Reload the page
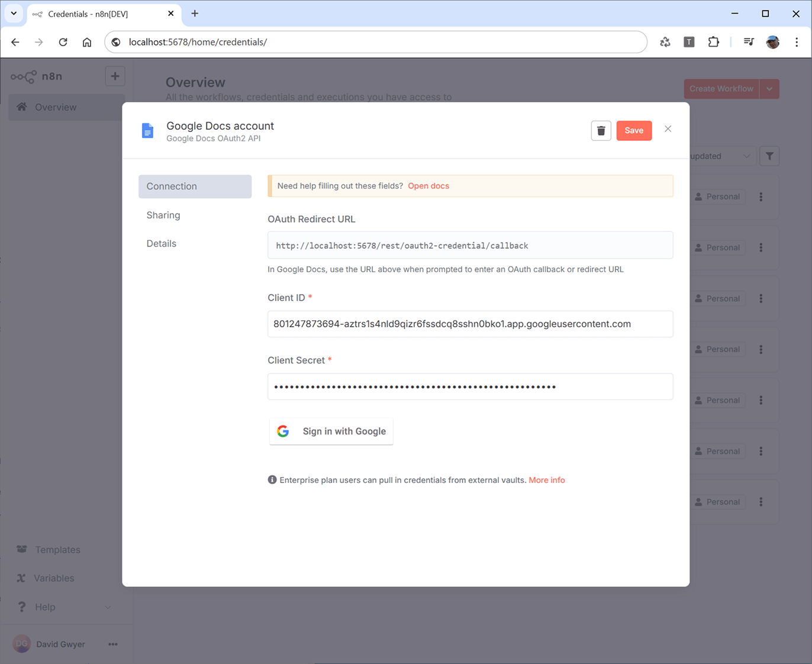The image size is (812, 664). pos(63,42)
